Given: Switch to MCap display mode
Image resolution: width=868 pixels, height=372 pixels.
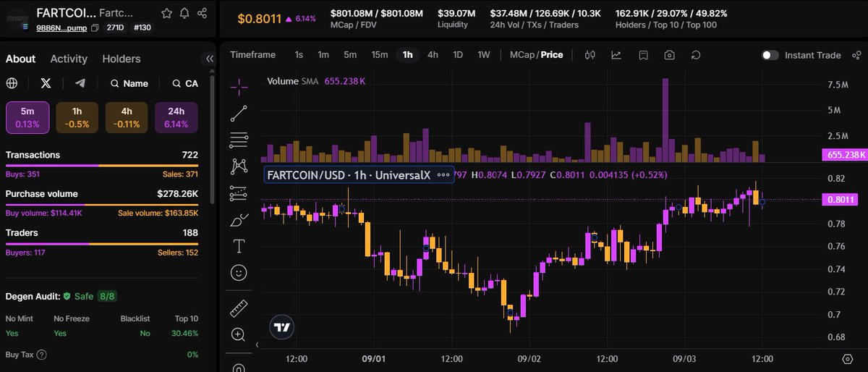Looking at the screenshot, I should pyautogui.click(x=522, y=55).
